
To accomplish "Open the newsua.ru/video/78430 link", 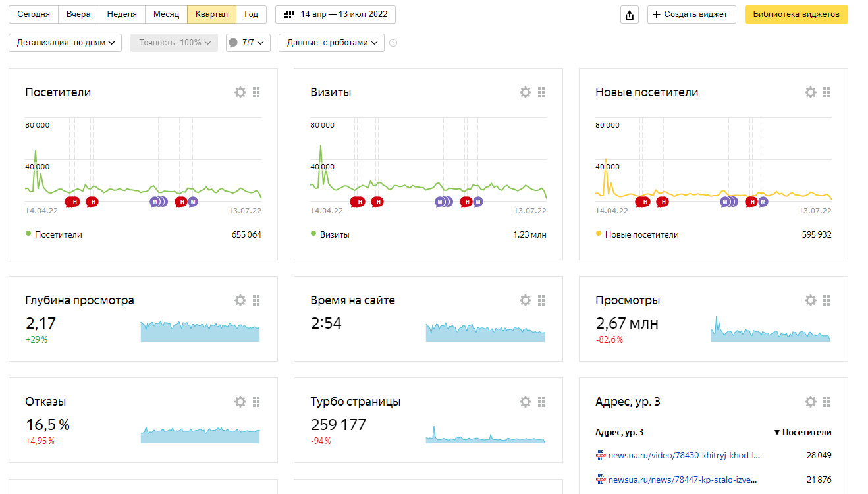I will point(684,455).
